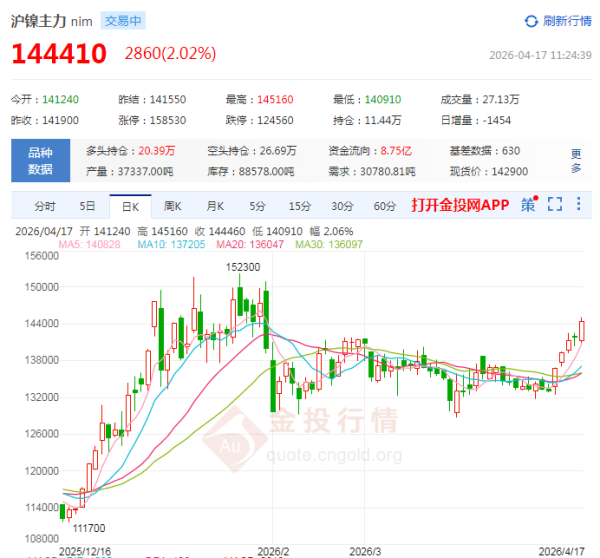
Task: Switch to the 分时 intraday tab
Action: point(45,207)
